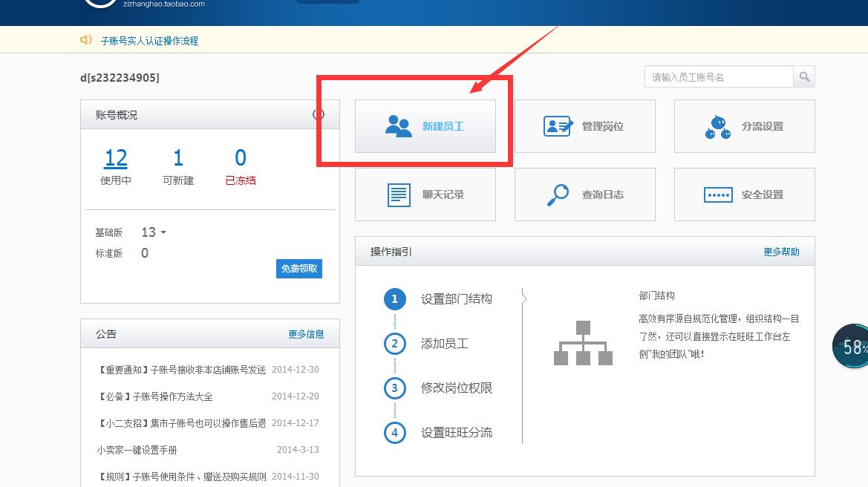868x487 pixels.
Task: Switch to the 公告 announcements section
Action: (106, 333)
